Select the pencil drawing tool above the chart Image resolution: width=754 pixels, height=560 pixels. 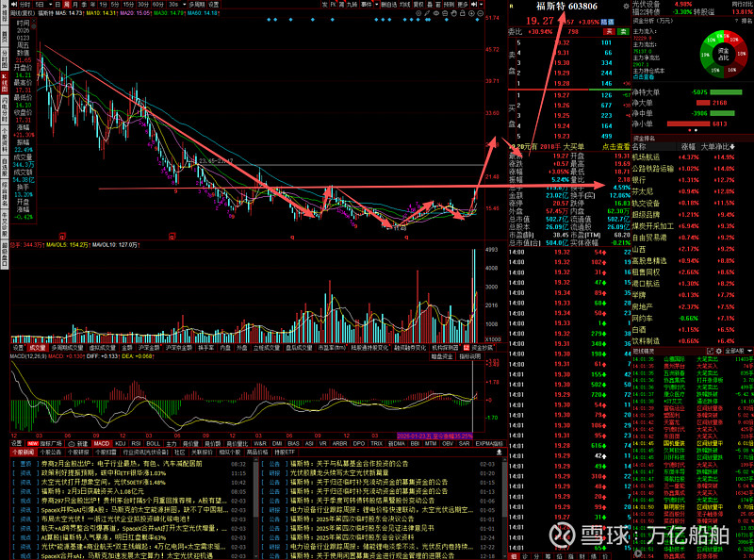[x=427, y=13]
